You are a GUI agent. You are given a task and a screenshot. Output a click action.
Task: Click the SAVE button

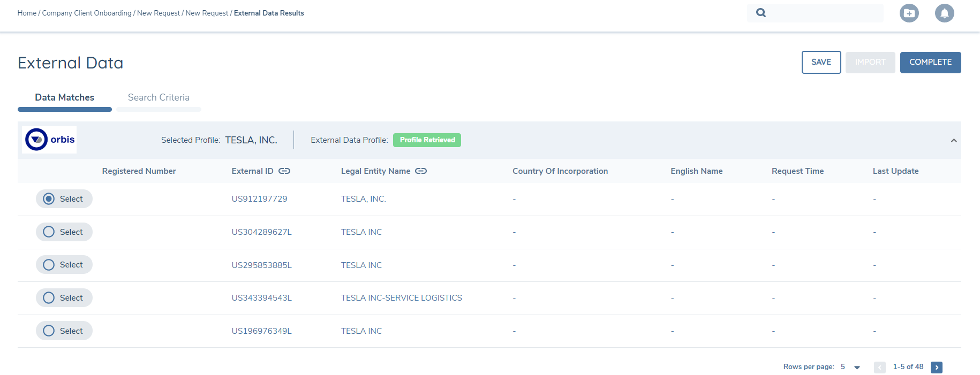coord(821,62)
